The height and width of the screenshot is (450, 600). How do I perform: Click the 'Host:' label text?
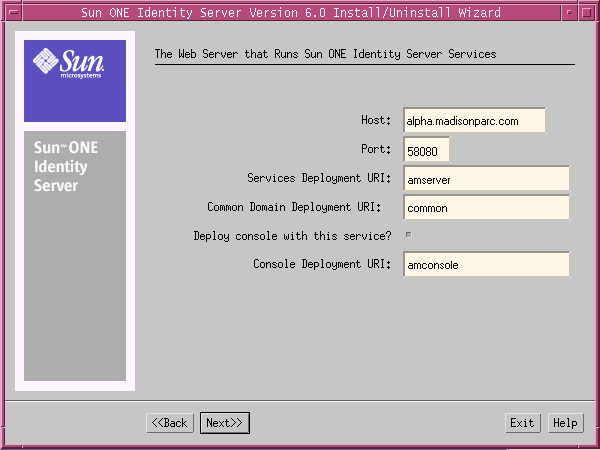(x=376, y=120)
